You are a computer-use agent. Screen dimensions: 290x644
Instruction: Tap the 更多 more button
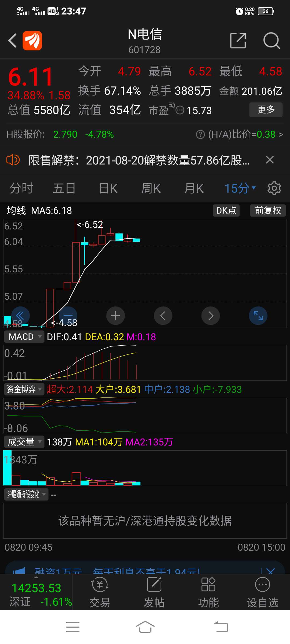pos(266,109)
